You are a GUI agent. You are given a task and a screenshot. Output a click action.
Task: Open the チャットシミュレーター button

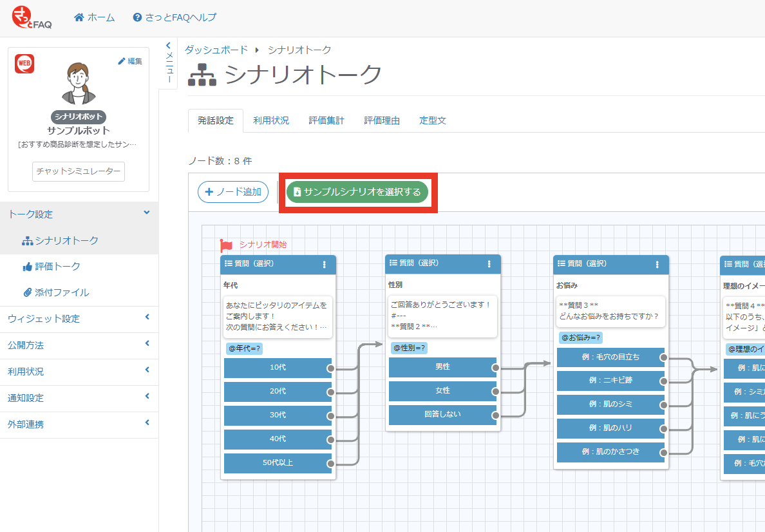(79, 171)
